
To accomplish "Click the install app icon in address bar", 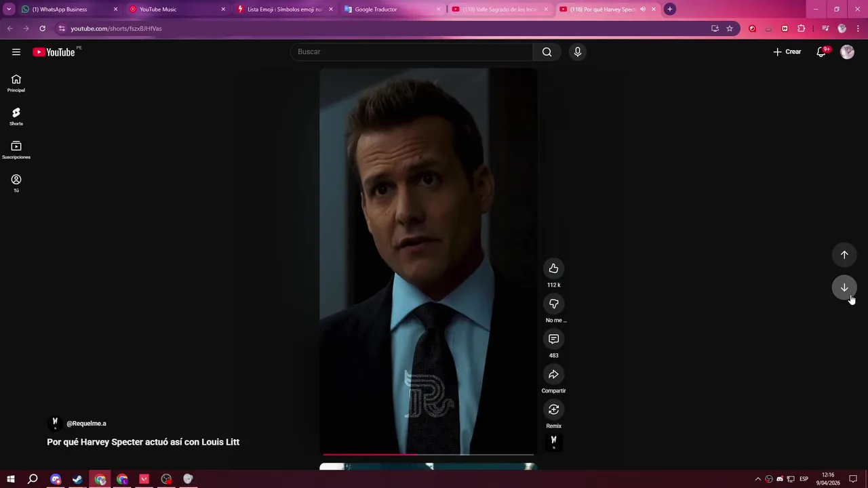I will point(715,28).
